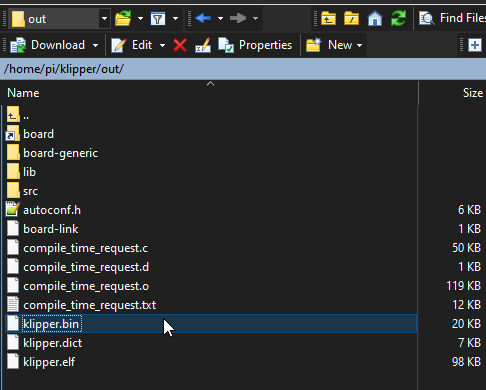Open the 'out' directory dropdown list

point(104,19)
